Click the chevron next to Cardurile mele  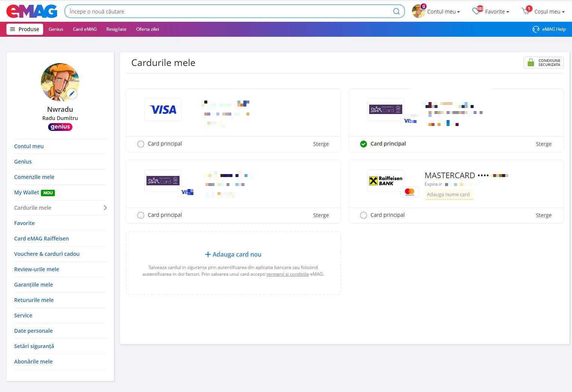coord(105,208)
